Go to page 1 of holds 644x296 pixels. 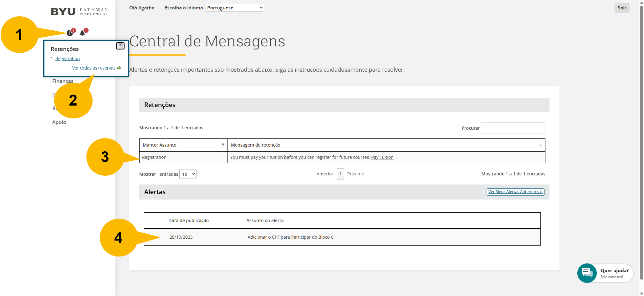pyautogui.click(x=340, y=174)
